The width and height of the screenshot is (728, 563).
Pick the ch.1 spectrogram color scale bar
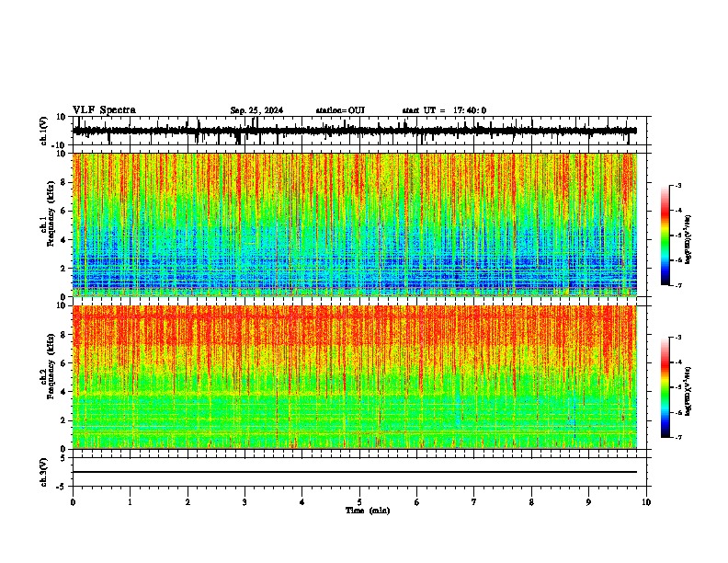tap(665, 236)
